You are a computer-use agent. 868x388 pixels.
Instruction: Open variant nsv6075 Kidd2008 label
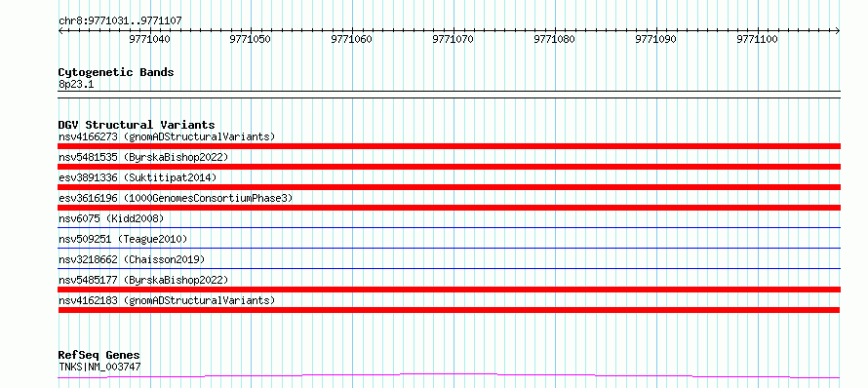coord(111,218)
